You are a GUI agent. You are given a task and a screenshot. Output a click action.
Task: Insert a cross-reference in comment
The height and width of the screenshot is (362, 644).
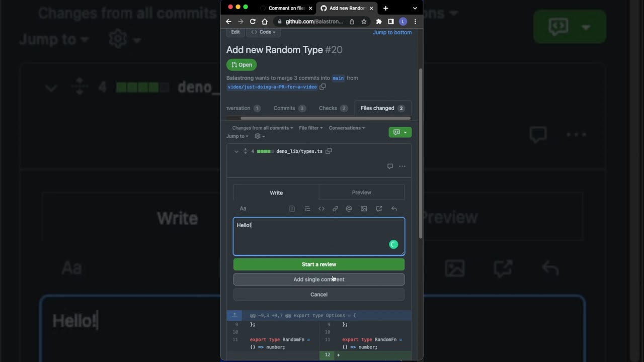379,209
